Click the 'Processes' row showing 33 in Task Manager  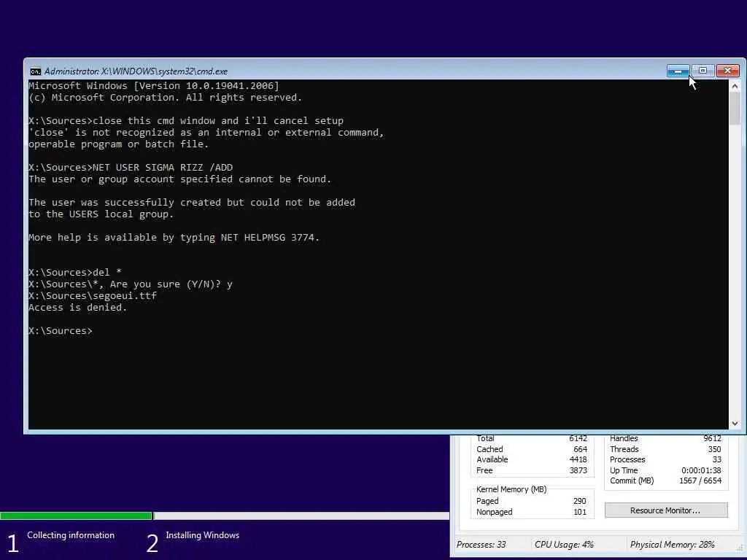[665, 459]
